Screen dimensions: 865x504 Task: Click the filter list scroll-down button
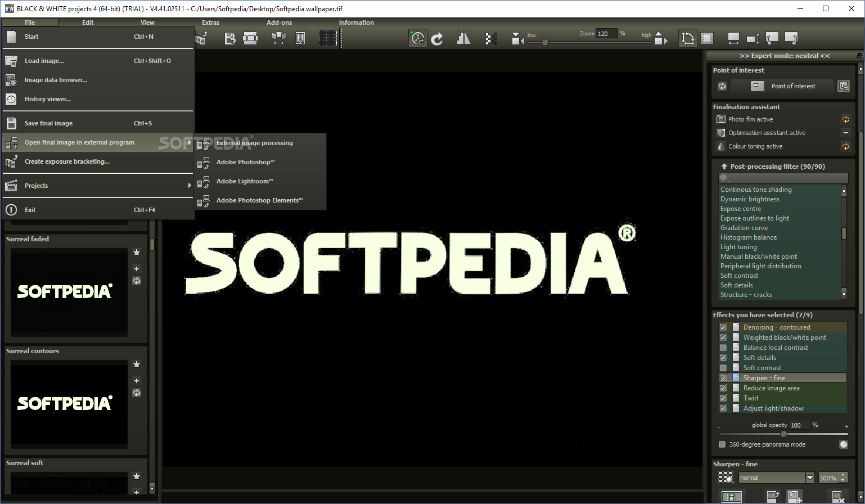click(x=844, y=294)
